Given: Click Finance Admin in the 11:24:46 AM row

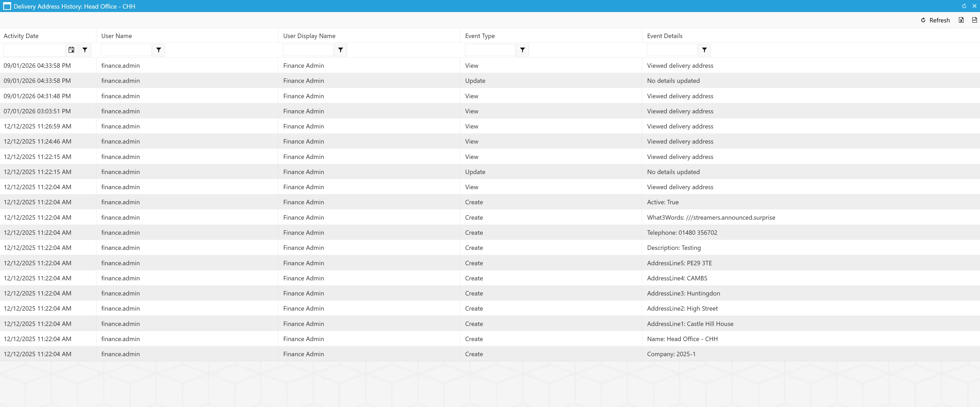Looking at the screenshot, I should 369,141.
